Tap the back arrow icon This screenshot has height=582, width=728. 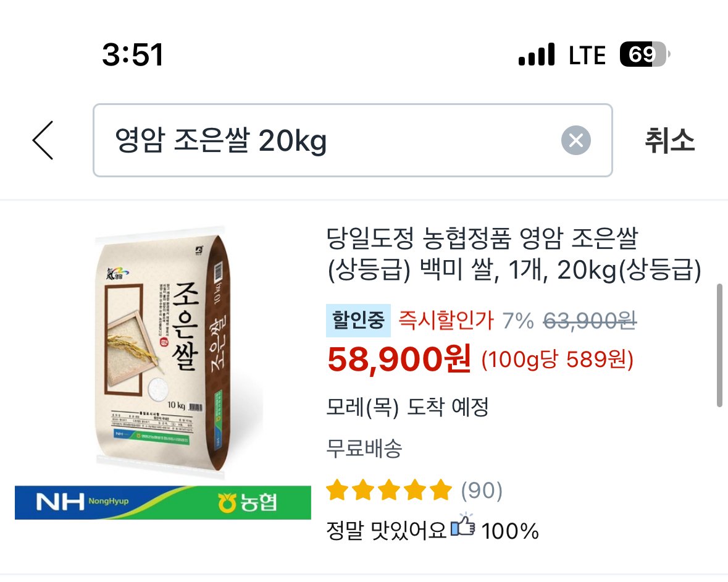43,141
